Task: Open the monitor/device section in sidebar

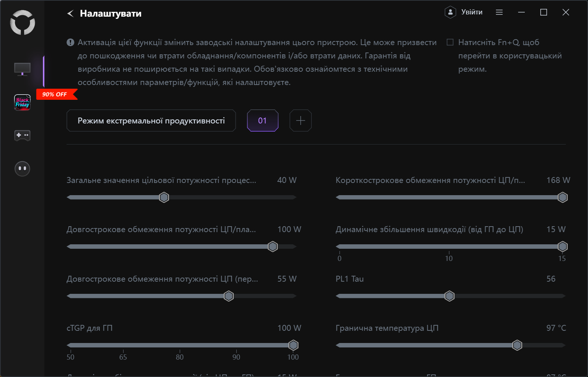Action: (x=22, y=69)
